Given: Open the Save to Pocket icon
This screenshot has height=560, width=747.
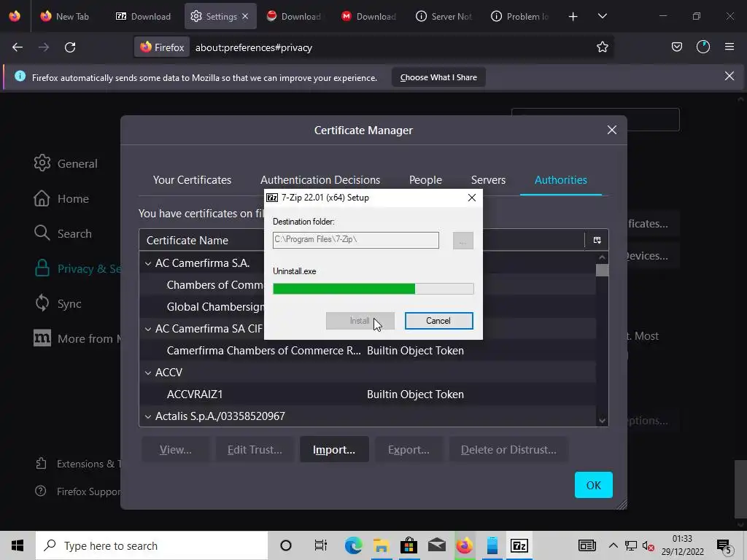Looking at the screenshot, I should click(x=676, y=47).
